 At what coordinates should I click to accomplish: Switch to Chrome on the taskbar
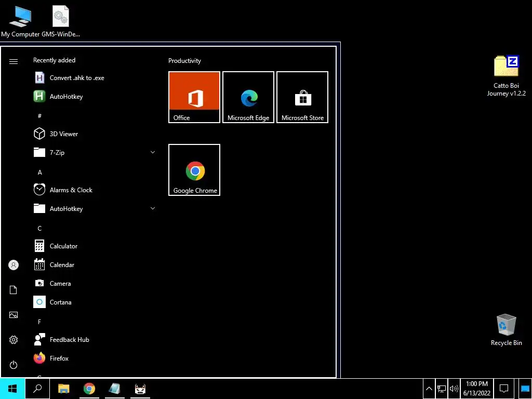coord(89,389)
